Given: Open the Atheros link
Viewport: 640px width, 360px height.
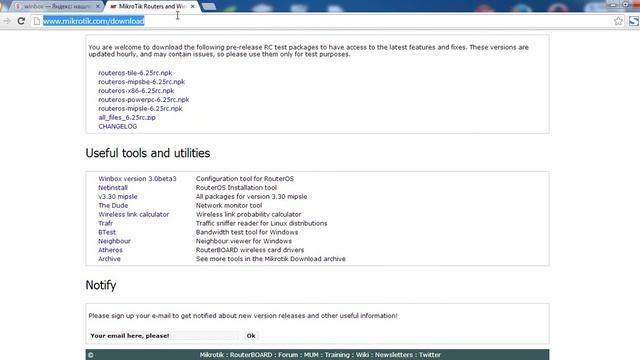Looking at the screenshot, I should coord(110,250).
